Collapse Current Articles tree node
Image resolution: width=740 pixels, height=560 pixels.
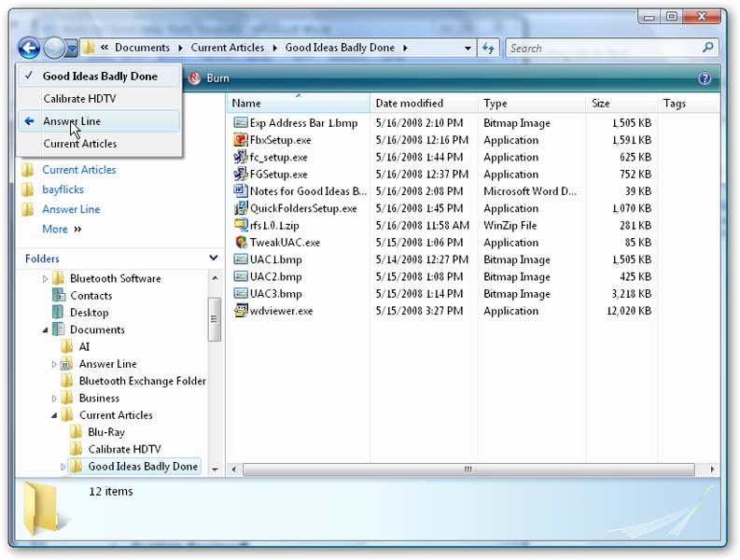pyautogui.click(x=54, y=415)
